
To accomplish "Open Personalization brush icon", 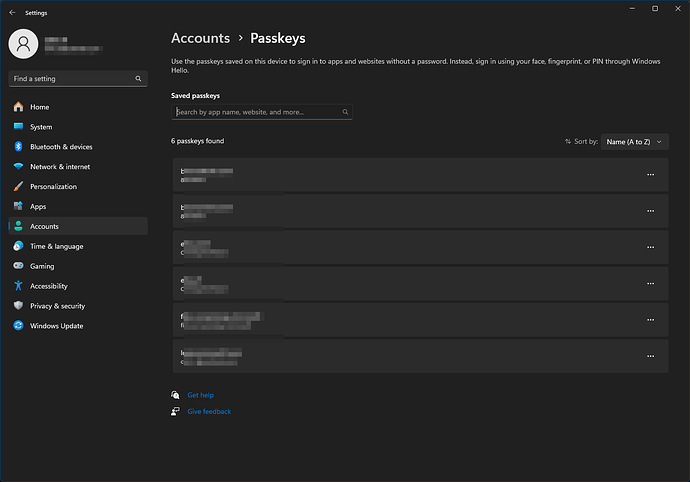I will 18,187.
